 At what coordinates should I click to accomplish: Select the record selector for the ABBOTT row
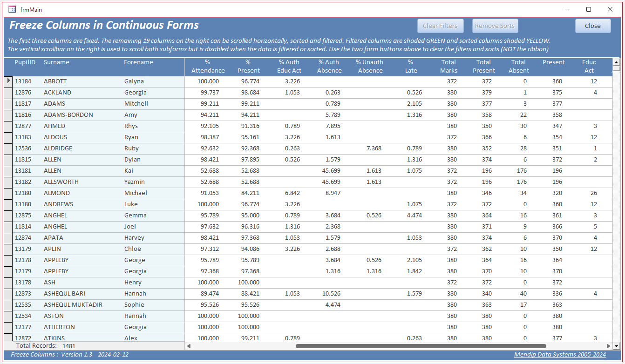pyautogui.click(x=8, y=81)
